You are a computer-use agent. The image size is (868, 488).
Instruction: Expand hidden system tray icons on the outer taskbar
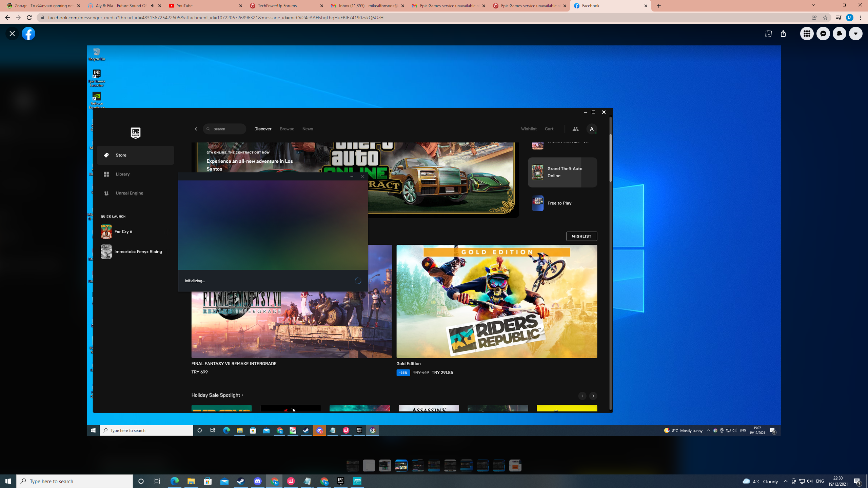[x=786, y=481]
